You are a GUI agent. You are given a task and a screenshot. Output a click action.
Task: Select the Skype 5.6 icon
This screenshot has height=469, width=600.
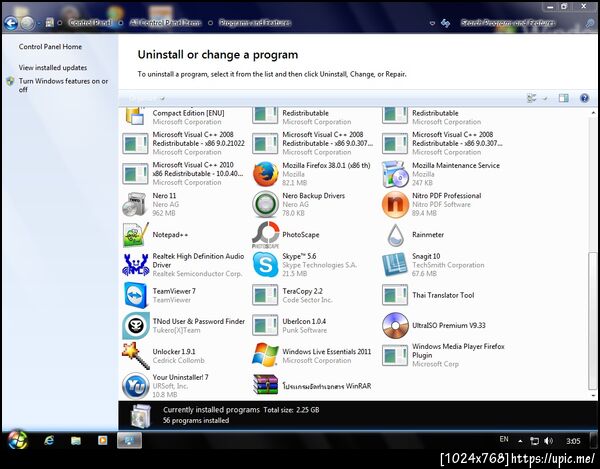coord(265,265)
